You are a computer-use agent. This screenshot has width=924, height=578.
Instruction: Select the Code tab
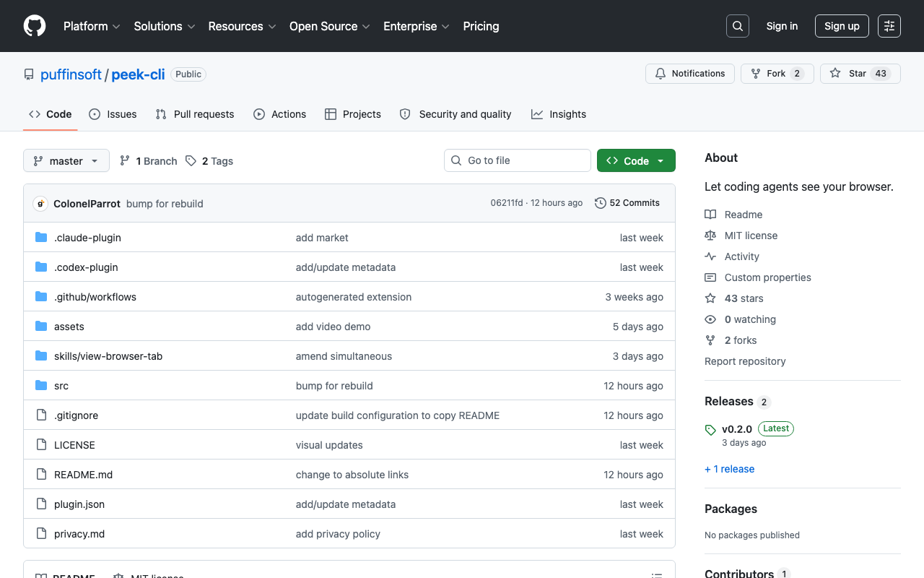tap(51, 114)
